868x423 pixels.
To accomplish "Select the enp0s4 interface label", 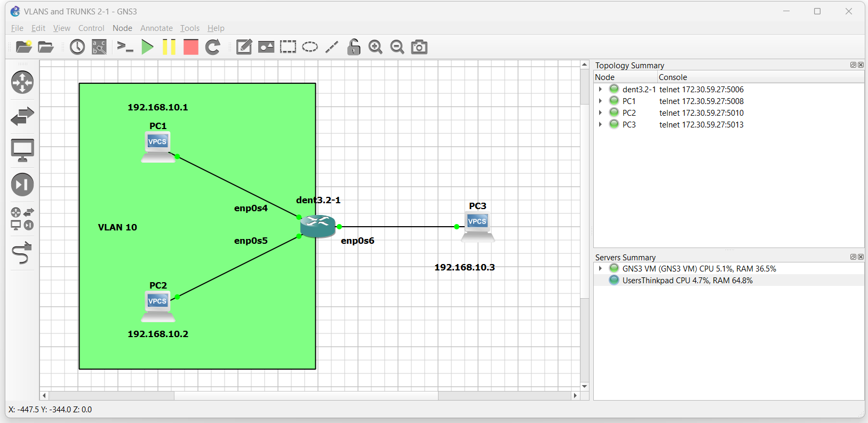I will coord(251,208).
